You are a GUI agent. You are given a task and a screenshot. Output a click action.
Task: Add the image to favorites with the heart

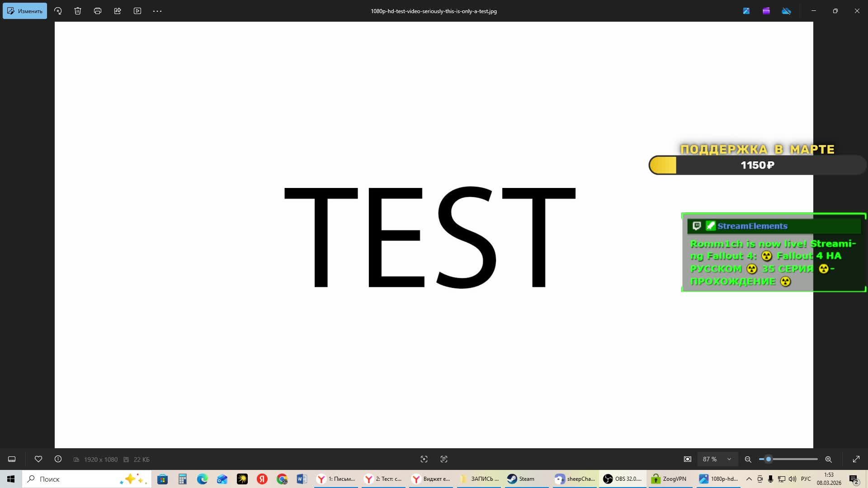(38, 459)
